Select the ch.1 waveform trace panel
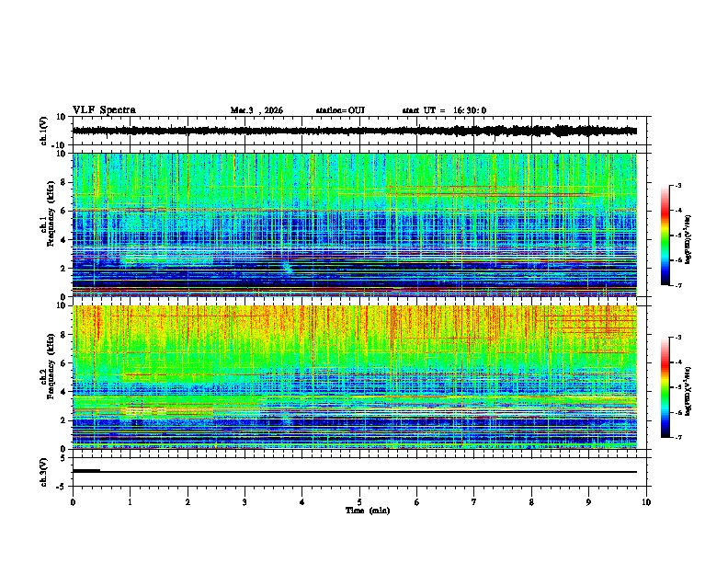Viewport: 728px width, 563px height. coord(361,131)
